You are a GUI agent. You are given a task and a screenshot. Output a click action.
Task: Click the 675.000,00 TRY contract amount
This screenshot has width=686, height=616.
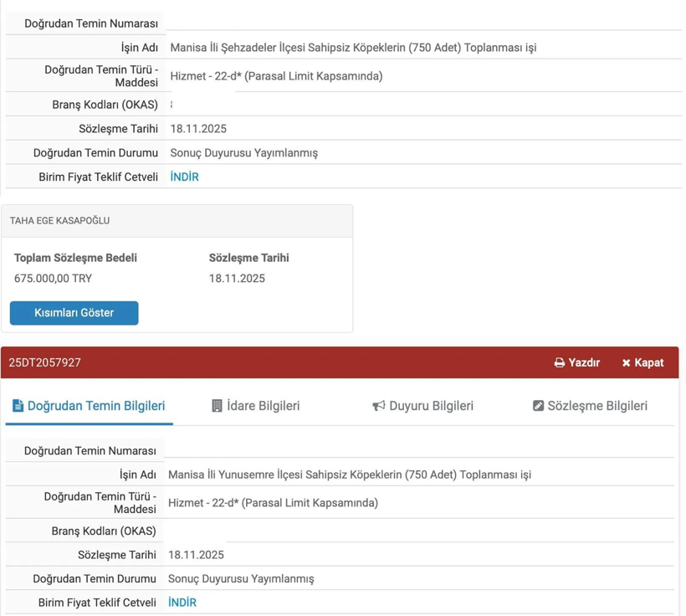click(x=54, y=279)
